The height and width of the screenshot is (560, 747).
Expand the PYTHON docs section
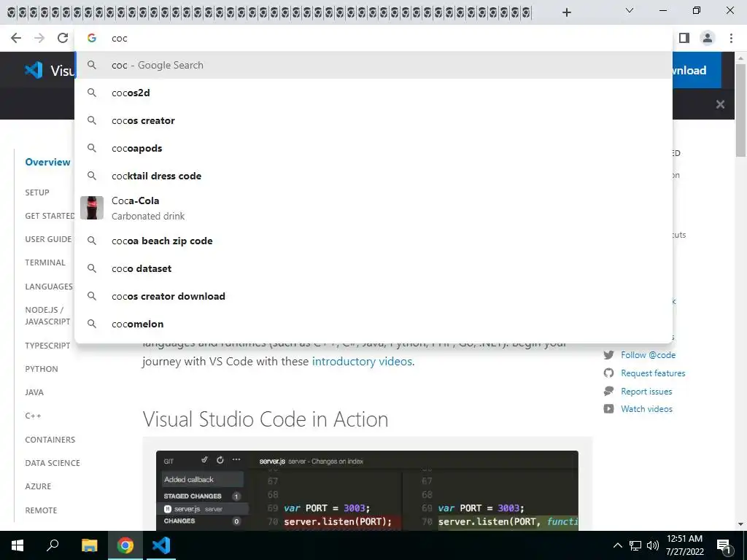42,369
